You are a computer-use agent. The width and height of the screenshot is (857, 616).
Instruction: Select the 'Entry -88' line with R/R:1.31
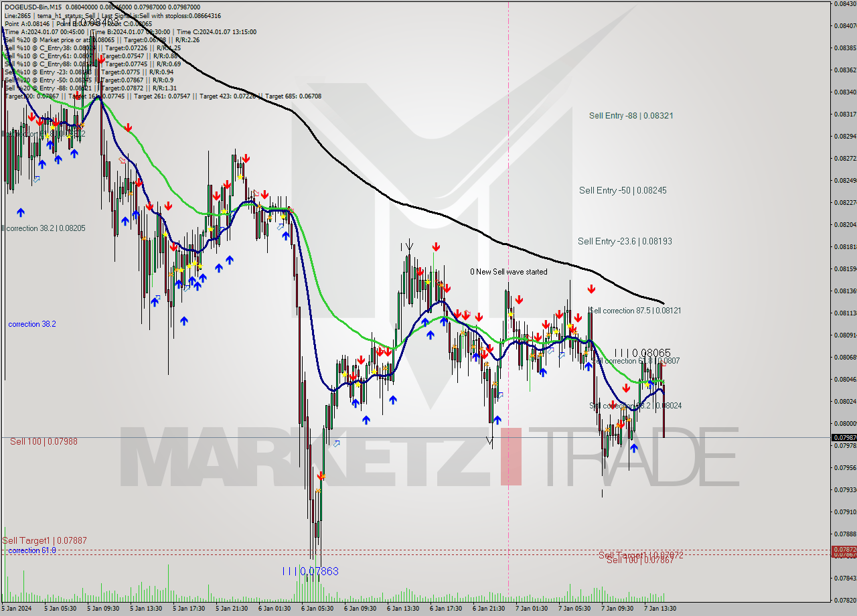pos(90,88)
